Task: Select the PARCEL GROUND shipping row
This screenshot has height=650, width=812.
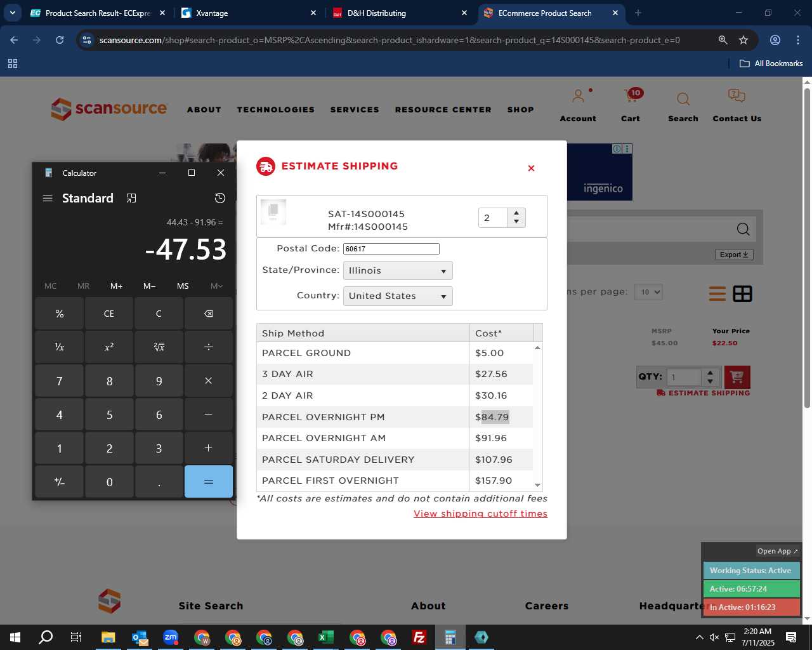Action: click(x=395, y=353)
